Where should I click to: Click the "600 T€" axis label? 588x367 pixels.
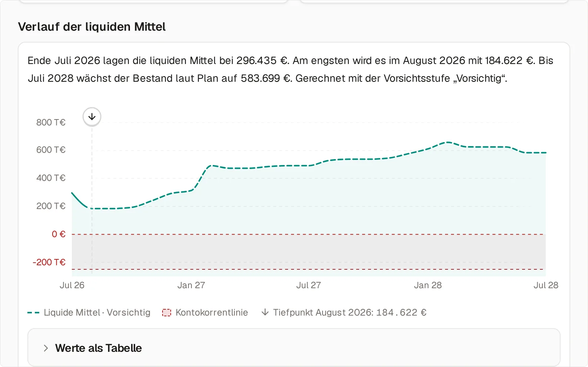pyautogui.click(x=51, y=150)
